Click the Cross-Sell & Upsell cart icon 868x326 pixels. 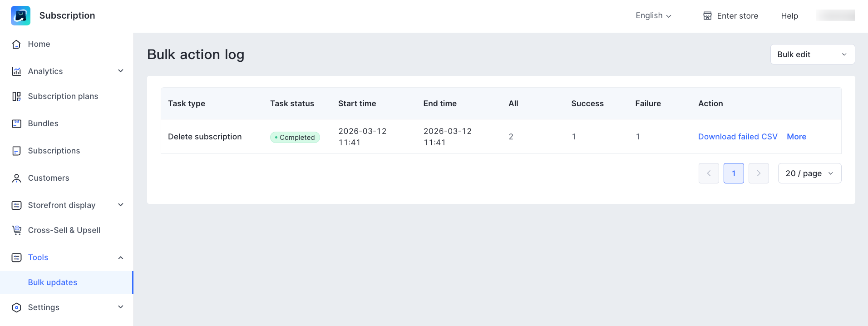[x=16, y=230]
